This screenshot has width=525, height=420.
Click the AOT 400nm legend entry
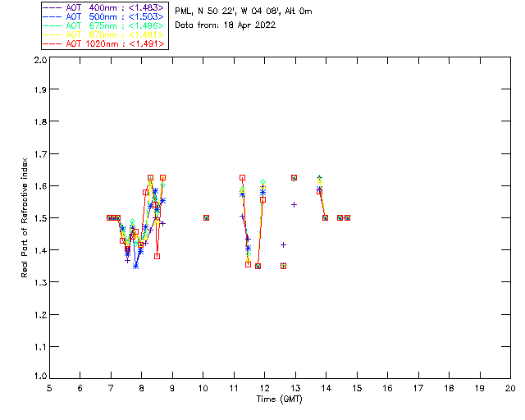point(103,7)
